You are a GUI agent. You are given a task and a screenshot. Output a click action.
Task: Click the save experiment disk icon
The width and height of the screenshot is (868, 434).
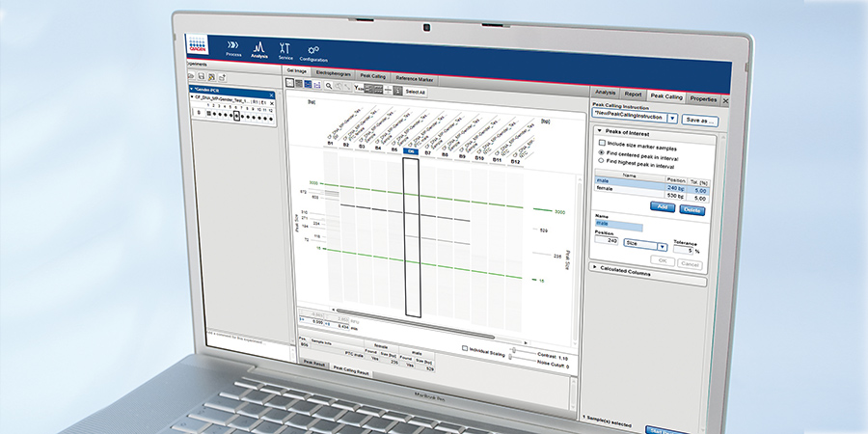pyautogui.click(x=201, y=76)
